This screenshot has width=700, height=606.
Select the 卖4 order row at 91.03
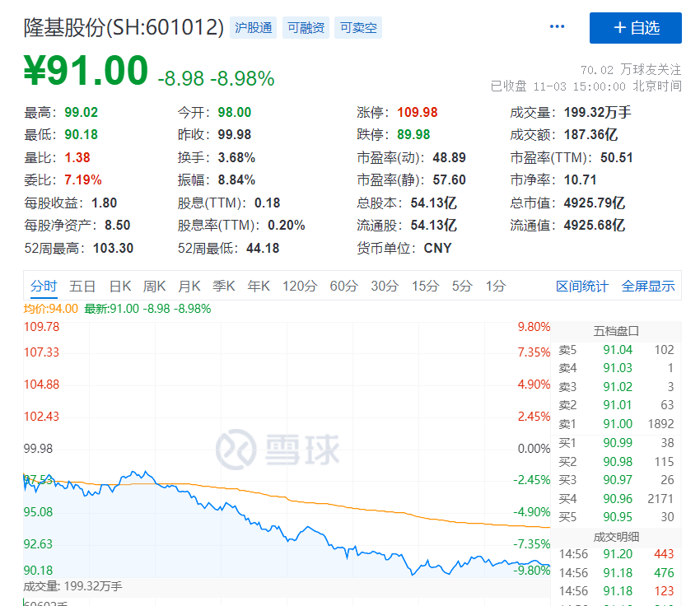tap(616, 368)
